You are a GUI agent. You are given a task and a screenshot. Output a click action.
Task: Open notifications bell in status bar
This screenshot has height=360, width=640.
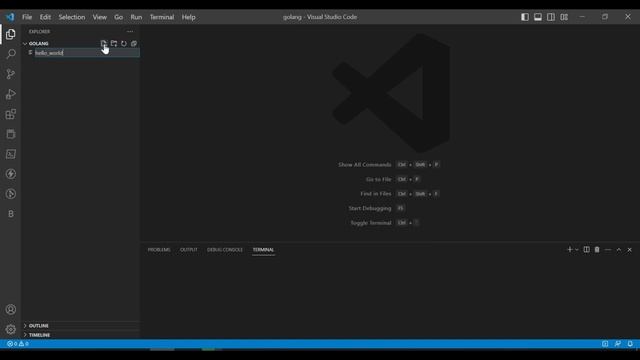click(630, 344)
